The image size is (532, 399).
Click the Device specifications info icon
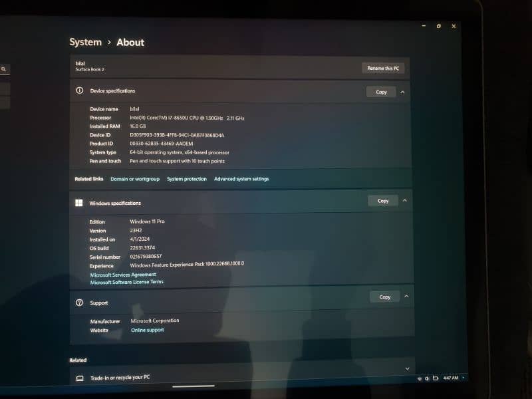[x=80, y=90]
